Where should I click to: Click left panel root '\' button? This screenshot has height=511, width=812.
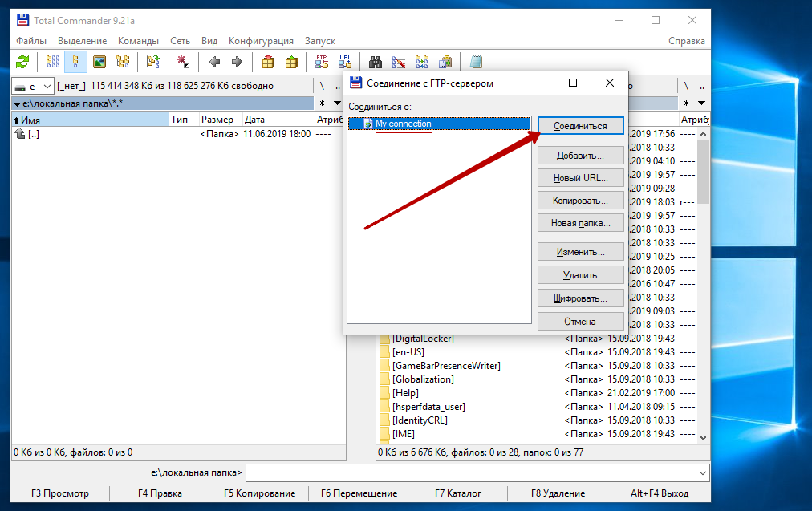click(322, 86)
